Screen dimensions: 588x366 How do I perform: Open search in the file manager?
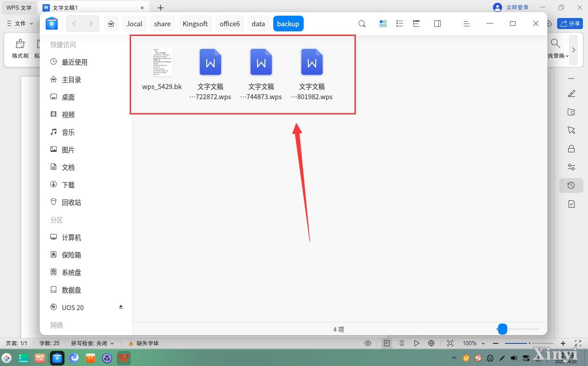(x=362, y=24)
